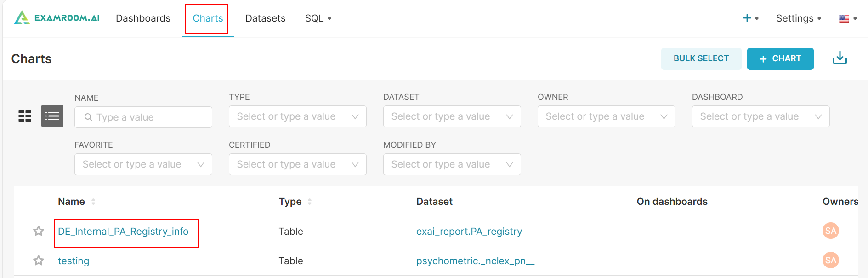Open the Dataset filter dropdown
Viewport: 868px width, 278px height.
click(x=452, y=116)
